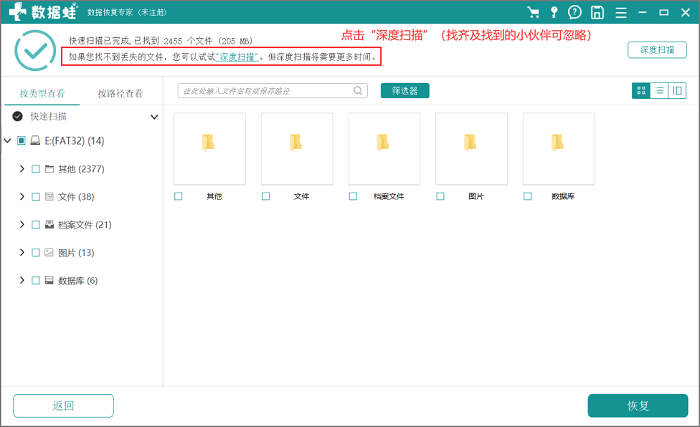Screen dimensions: 700x427
Task: Focus the file name search field
Action: [272, 91]
